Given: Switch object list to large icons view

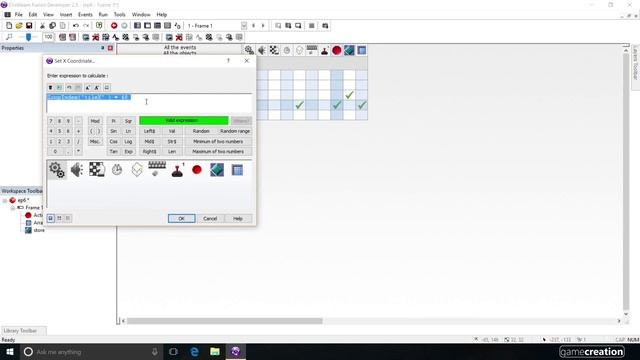Looking at the screenshot, I should coord(51,218).
